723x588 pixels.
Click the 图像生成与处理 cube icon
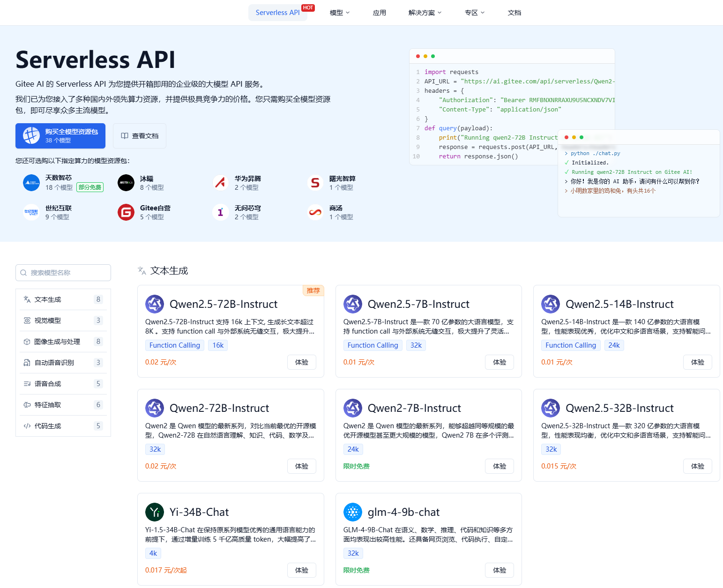click(x=27, y=342)
